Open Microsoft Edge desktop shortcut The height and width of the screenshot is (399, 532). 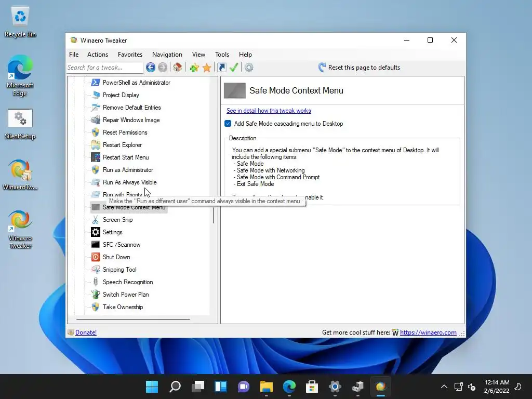(x=20, y=75)
